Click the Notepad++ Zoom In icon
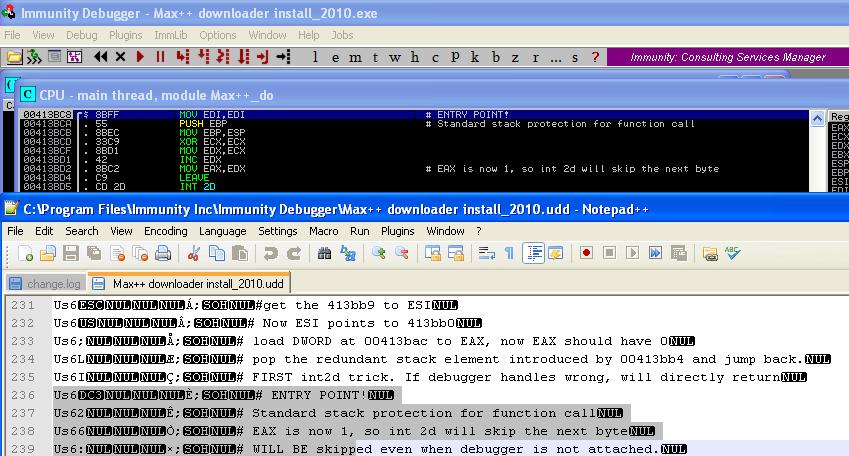Screen dimensions: 849x456 coord(378,253)
